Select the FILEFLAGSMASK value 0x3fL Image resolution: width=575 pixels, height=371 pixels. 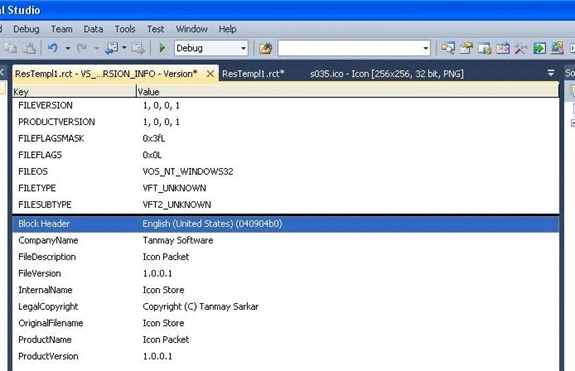pos(154,138)
